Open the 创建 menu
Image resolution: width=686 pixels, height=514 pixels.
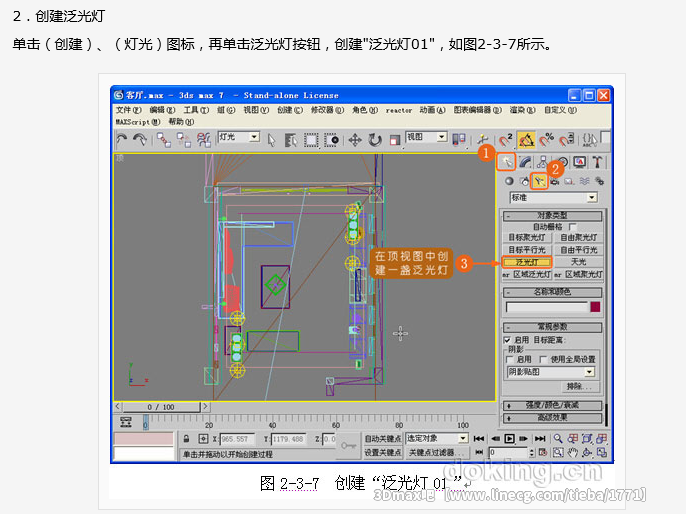(x=290, y=110)
